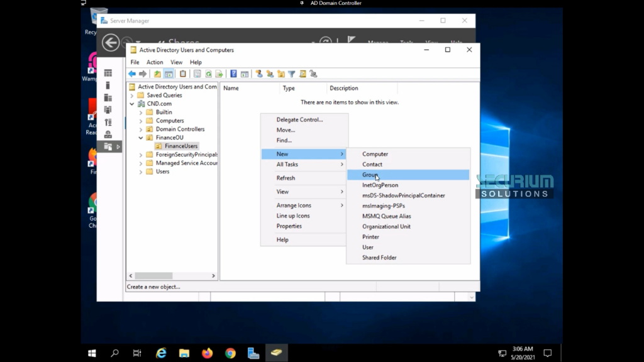Expand the Users tree node
Screen dimensions: 644x362
[140, 172]
